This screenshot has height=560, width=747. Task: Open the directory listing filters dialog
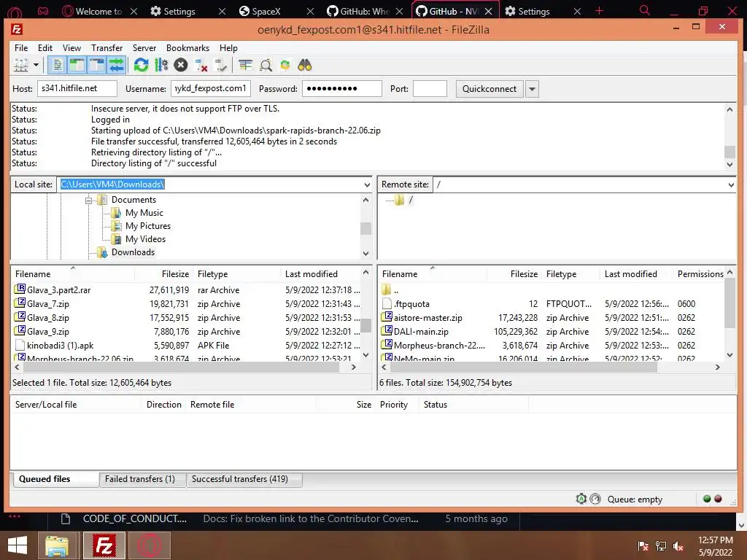[x=245, y=65]
